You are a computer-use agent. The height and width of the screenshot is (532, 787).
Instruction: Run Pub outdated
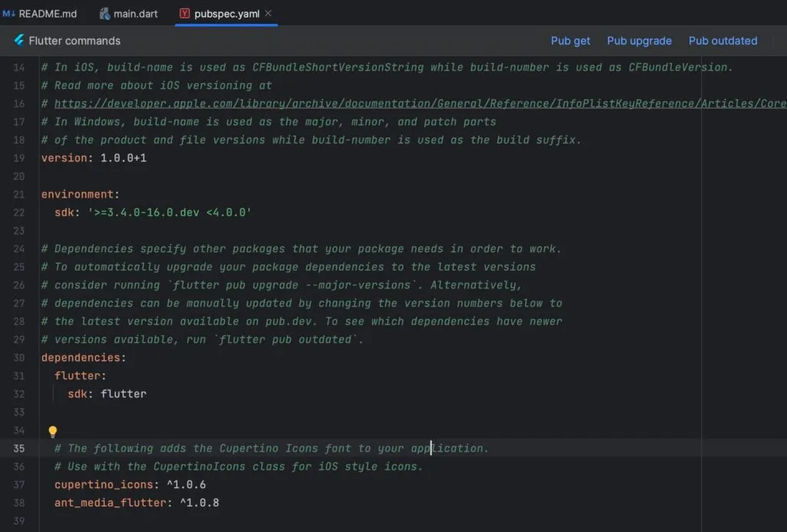pyautogui.click(x=722, y=41)
